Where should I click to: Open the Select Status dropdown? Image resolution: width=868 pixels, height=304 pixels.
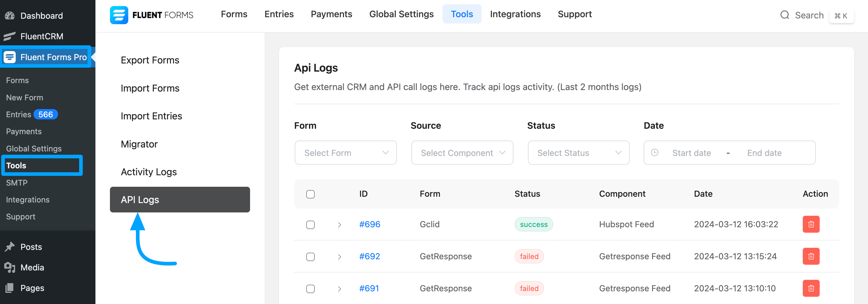(x=578, y=153)
